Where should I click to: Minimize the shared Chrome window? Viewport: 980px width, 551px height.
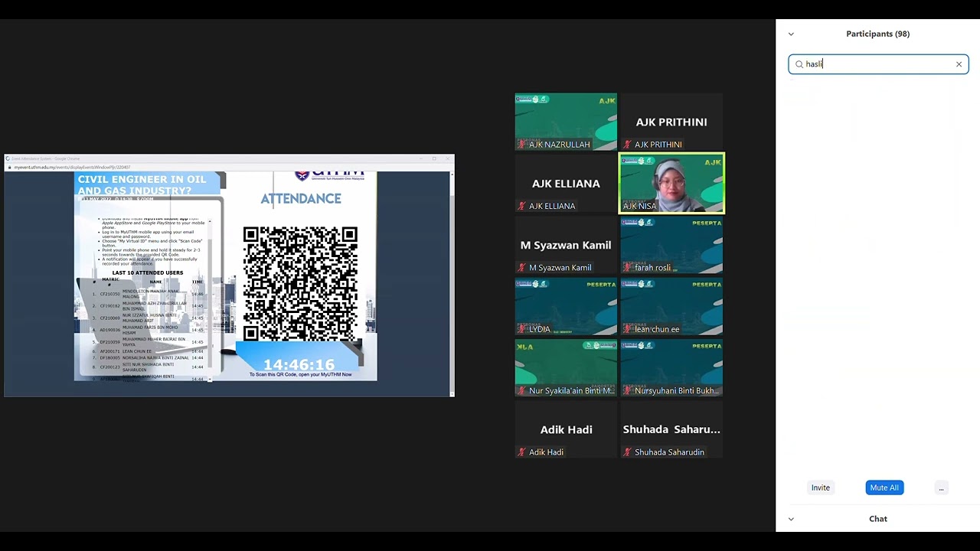click(x=421, y=158)
